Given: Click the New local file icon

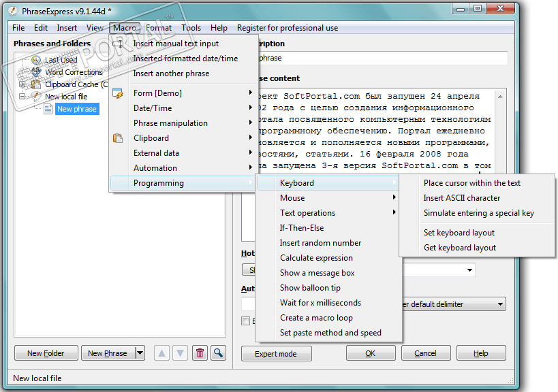Looking at the screenshot, I should [36, 97].
